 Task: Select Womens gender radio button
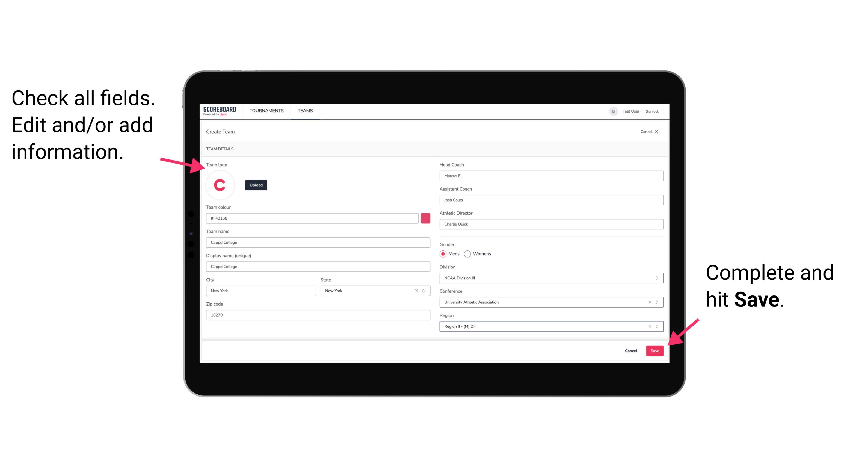pyautogui.click(x=469, y=253)
